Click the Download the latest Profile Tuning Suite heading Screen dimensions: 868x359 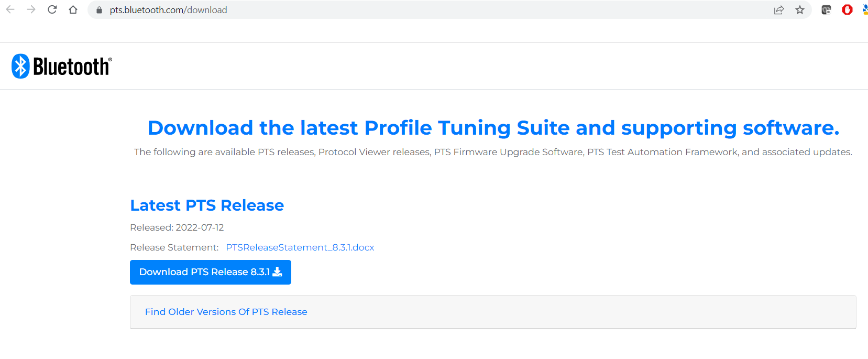coord(493,128)
